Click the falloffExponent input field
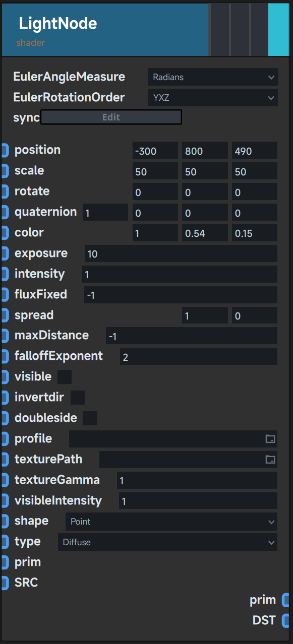The width and height of the screenshot is (293, 644). tap(199, 356)
